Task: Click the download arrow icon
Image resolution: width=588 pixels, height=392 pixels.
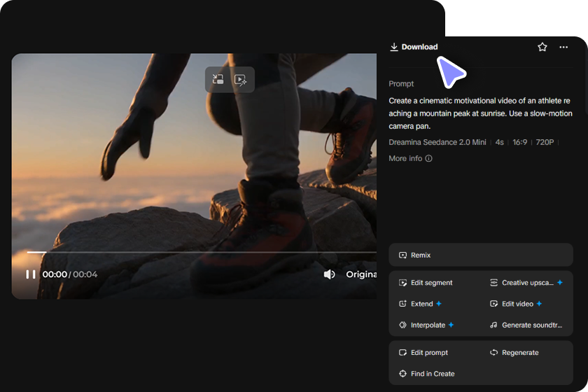Action: tap(393, 47)
